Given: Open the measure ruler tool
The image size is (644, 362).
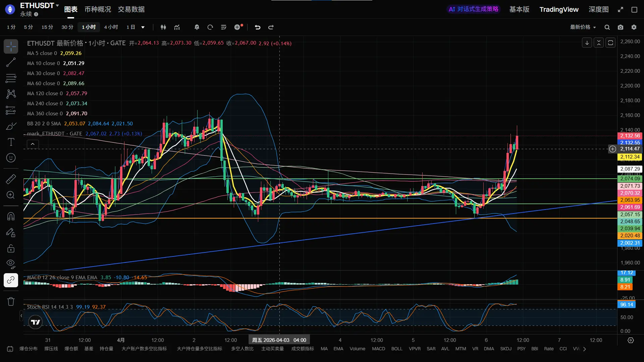Looking at the screenshot, I should 11,179.
